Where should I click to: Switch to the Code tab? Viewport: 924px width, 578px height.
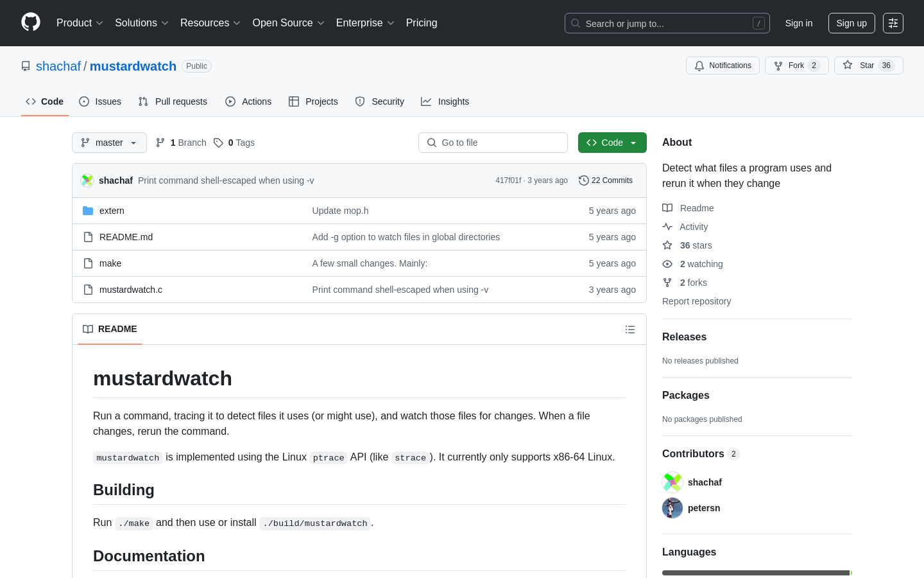tap(45, 101)
